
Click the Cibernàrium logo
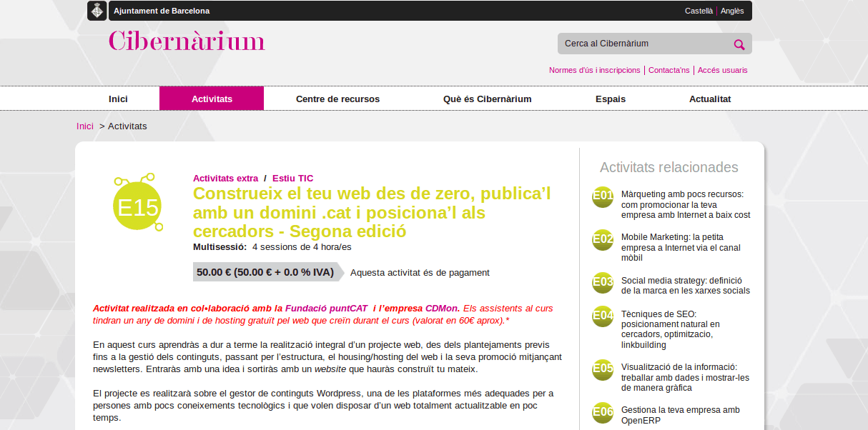click(187, 41)
